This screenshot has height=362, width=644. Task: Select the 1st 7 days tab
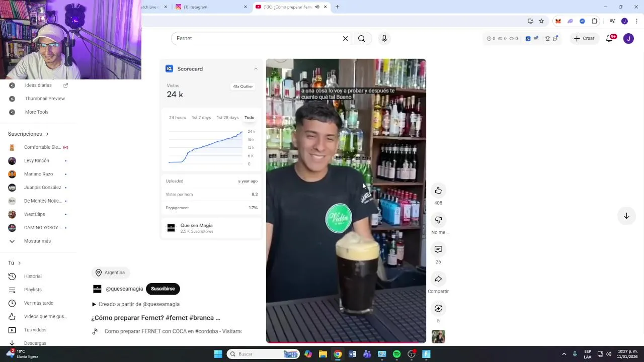(201, 118)
